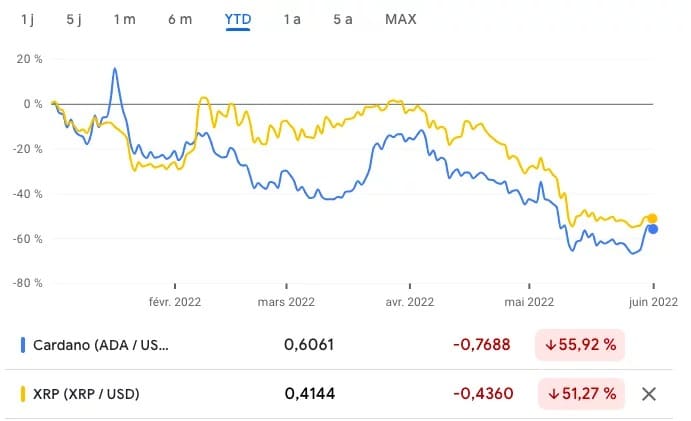Click the Cardano price value 0,6061
This screenshot has height=421, width=691.
tap(309, 345)
